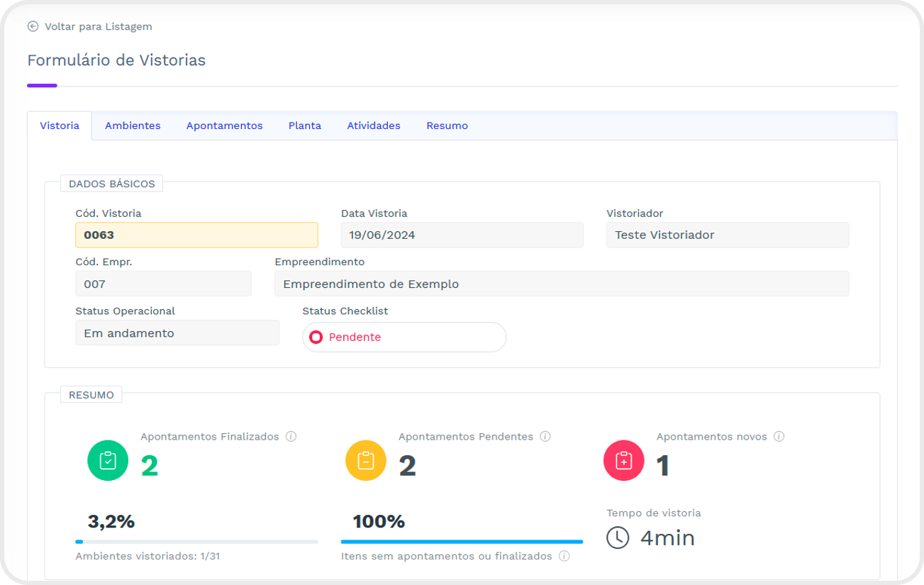924x585 pixels.
Task: Click the dark count 2 for pendentes
Action: point(408,466)
